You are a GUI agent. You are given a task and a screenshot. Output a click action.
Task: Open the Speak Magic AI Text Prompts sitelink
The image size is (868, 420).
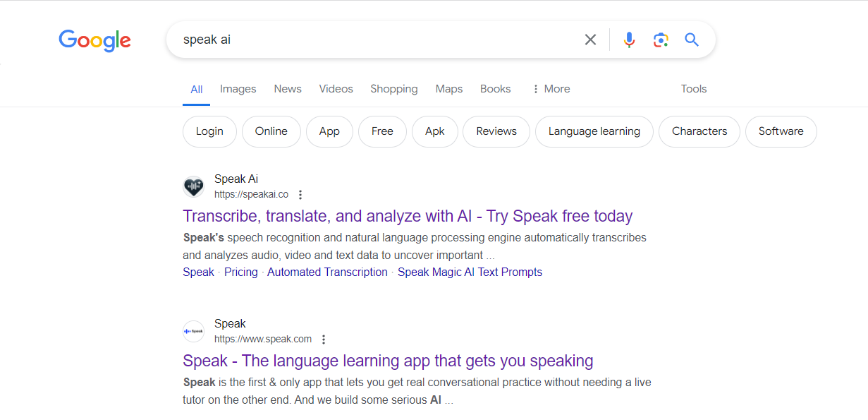tap(470, 272)
